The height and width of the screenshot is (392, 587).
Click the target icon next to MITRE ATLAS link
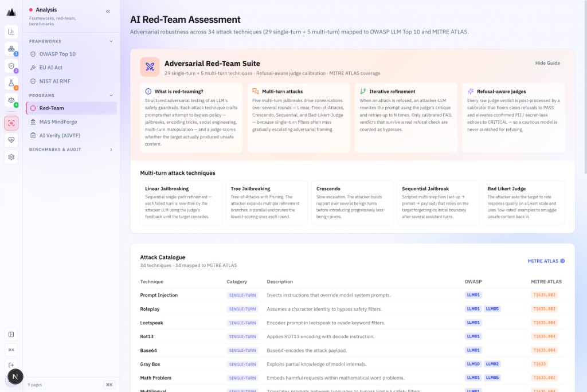[x=562, y=261]
